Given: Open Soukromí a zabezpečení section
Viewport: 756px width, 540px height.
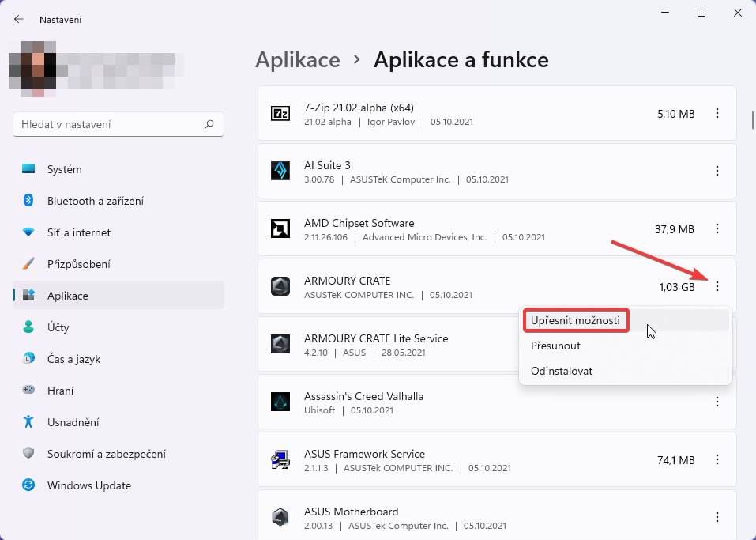Looking at the screenshot, I should [x=118, y=454].
